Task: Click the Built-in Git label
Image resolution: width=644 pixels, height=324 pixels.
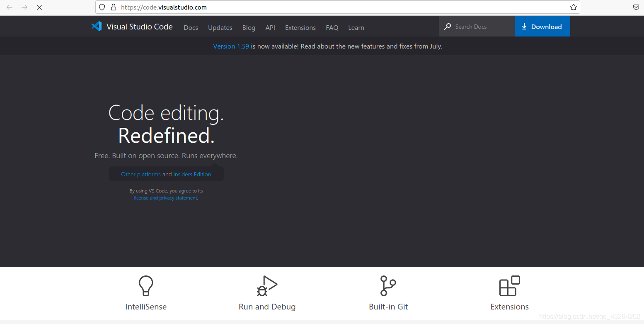Action: (388, 307)
